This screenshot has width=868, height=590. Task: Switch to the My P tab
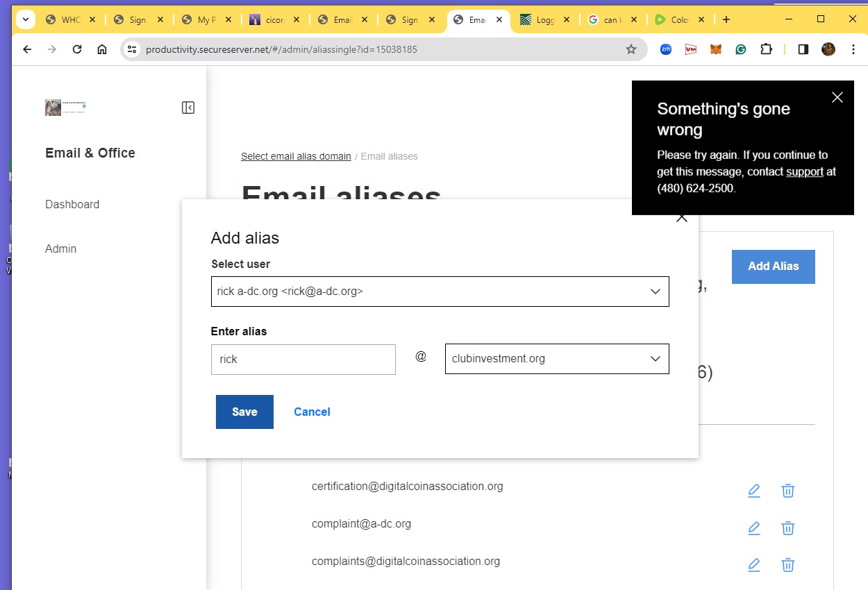click(207, 19)
